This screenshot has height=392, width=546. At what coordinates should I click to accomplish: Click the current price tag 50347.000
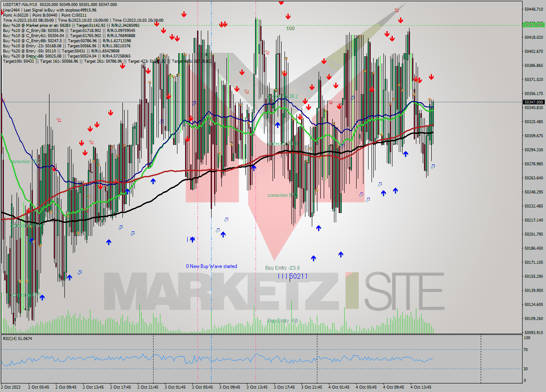click(x=534, y=102)
